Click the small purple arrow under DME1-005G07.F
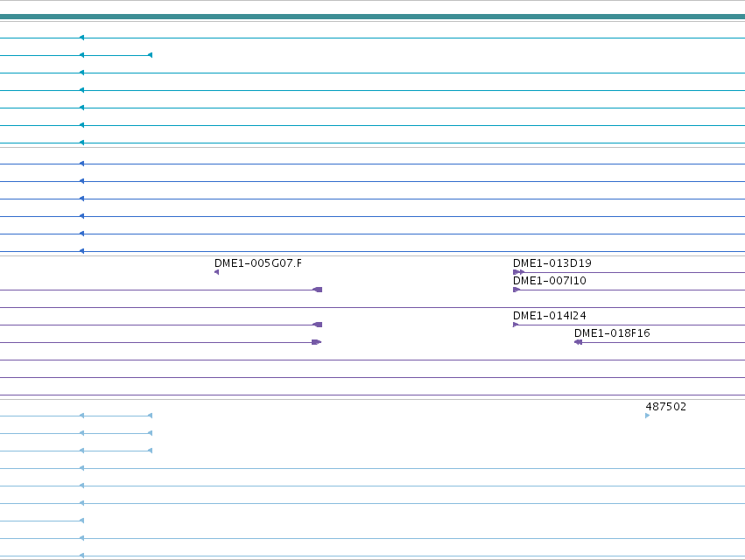 coord(216,272)
